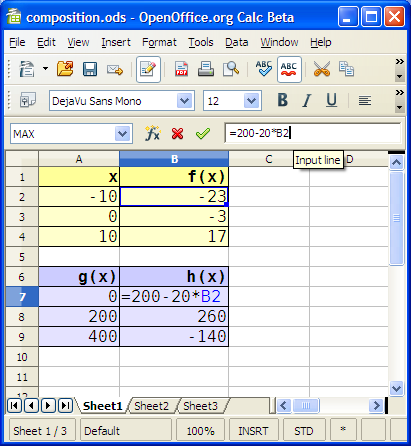
Task: Open the Function Wizard fx icon
Action: coord(152,134)
